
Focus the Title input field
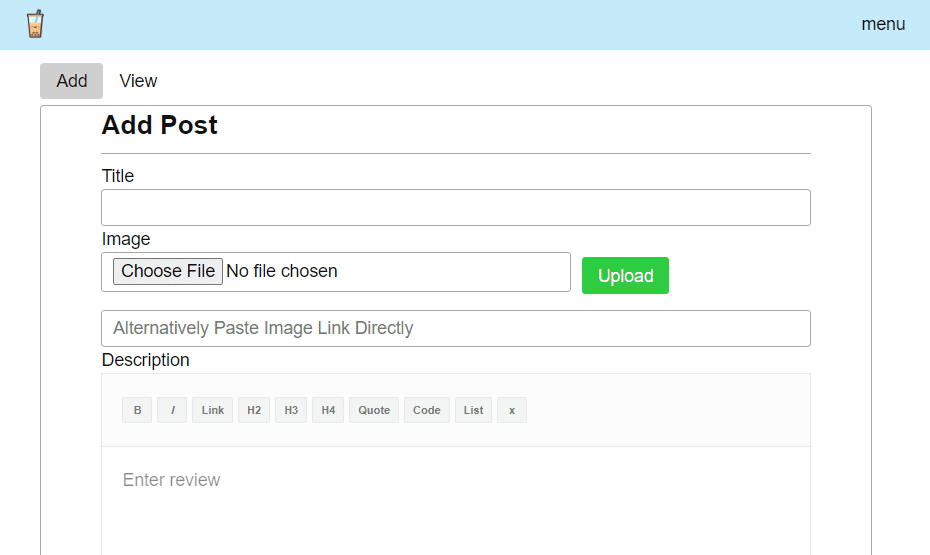[x=456, y=208]
